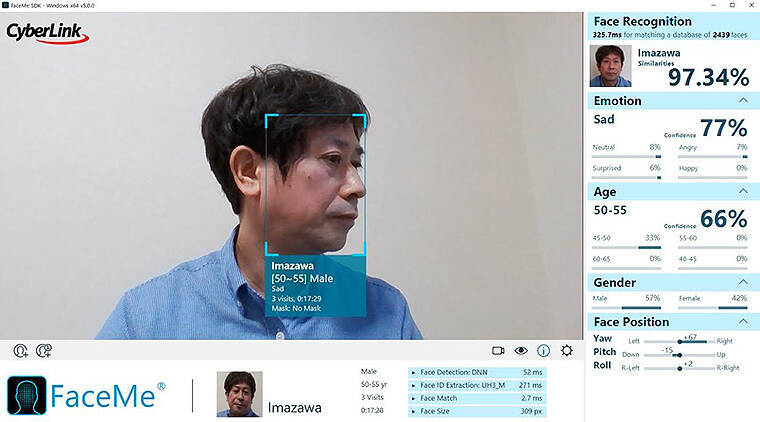The image size is (760, 422).
Task: Expand the Face ID Extraction row arrow
Action: pos(413,386)
